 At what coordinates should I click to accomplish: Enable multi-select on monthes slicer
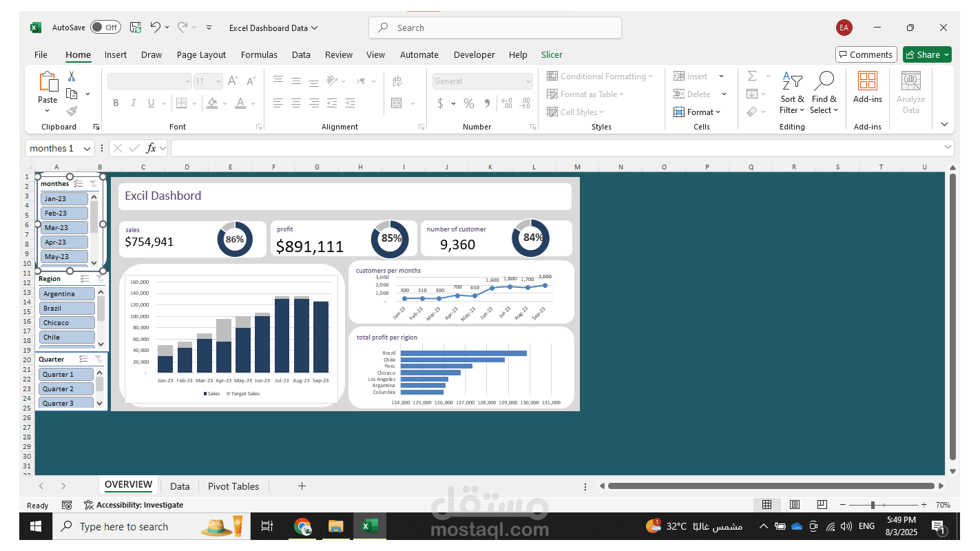(x=79, y=184)
